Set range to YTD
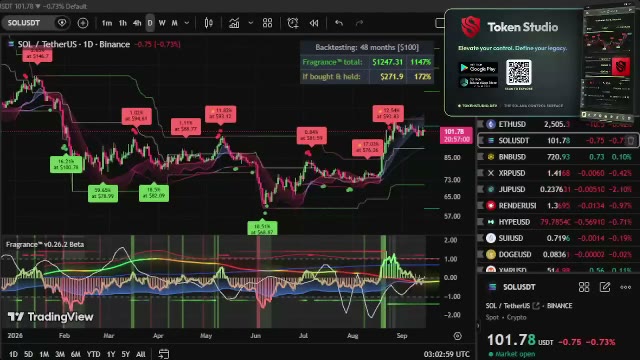 click(93, 354)
